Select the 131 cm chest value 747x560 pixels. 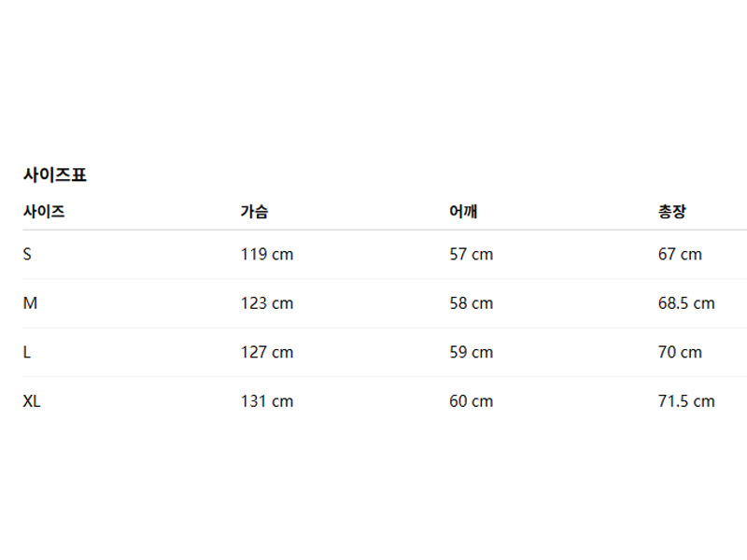click(x=266, y=401)
